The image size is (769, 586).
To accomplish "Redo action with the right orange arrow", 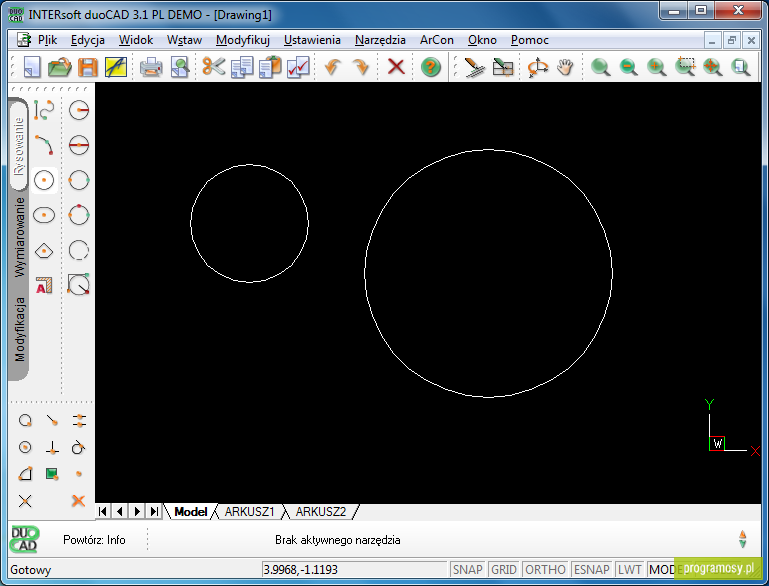I will point(361,67).
